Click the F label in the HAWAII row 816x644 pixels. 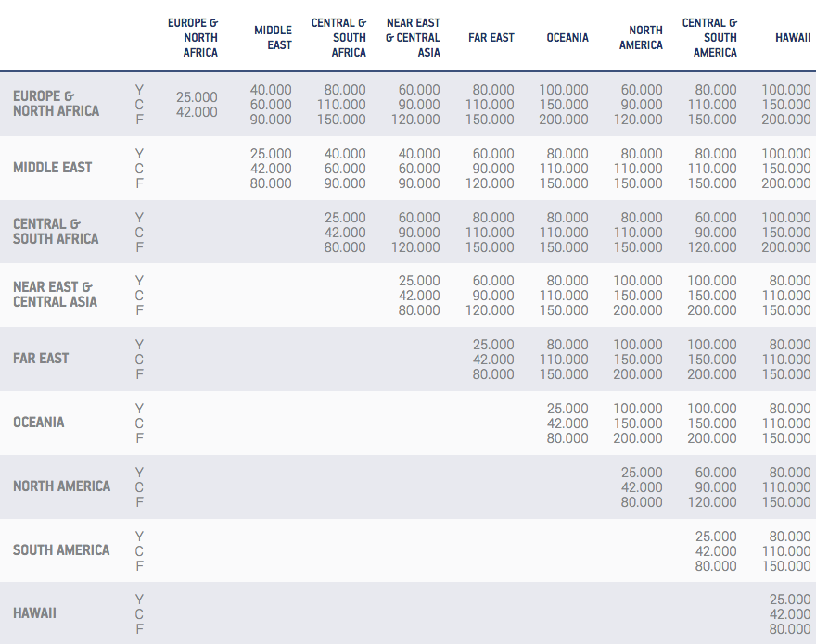(139, 629)
